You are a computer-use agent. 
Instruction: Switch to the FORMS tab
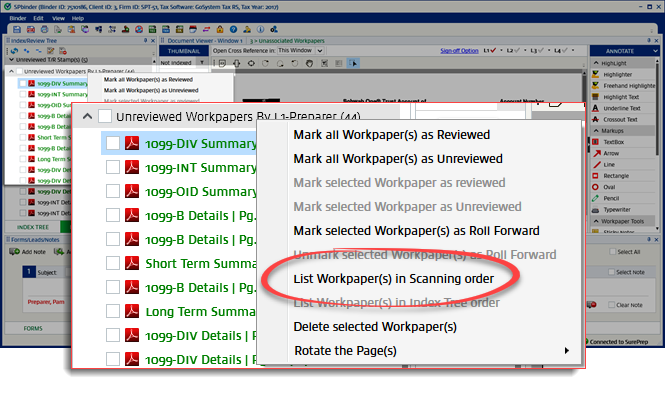tap(33, 328)
